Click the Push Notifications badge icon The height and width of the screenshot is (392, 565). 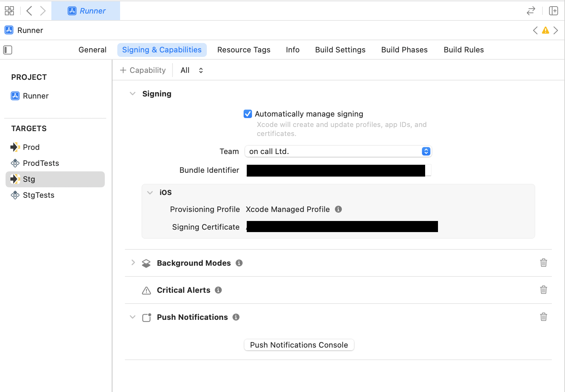point(147,317)
